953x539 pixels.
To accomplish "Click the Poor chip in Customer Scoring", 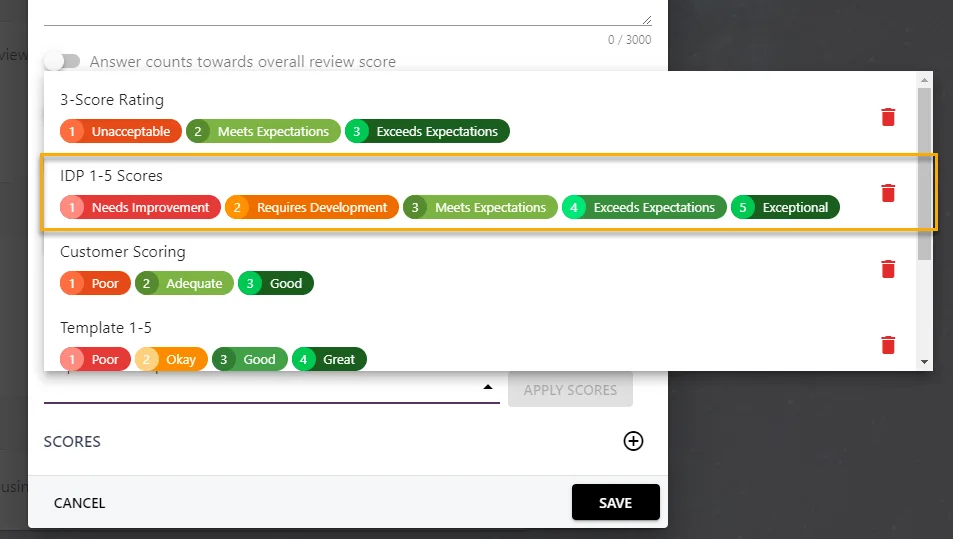I will pos(95,283).
